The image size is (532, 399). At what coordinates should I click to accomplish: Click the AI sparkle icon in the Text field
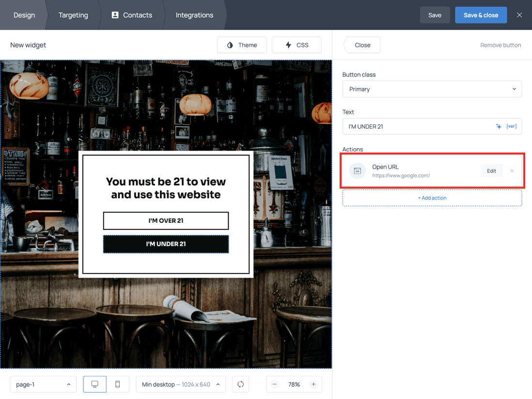[x=499, y=126]
